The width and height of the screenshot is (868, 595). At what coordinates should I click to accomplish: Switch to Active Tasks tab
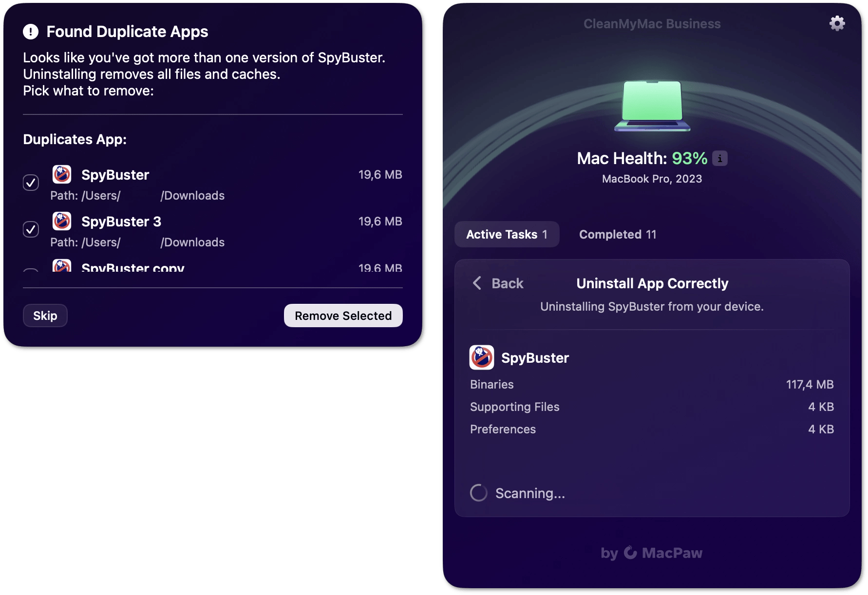pos(507,234)
